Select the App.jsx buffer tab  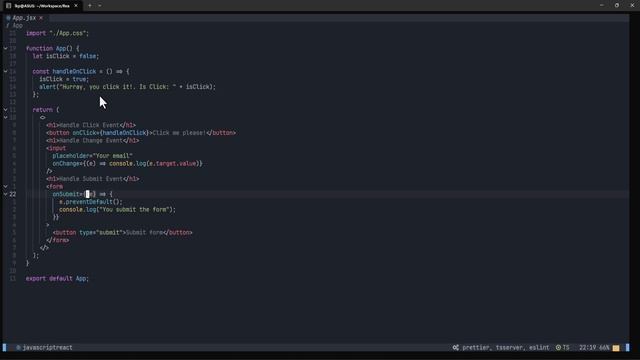click(x=24, y=18)
